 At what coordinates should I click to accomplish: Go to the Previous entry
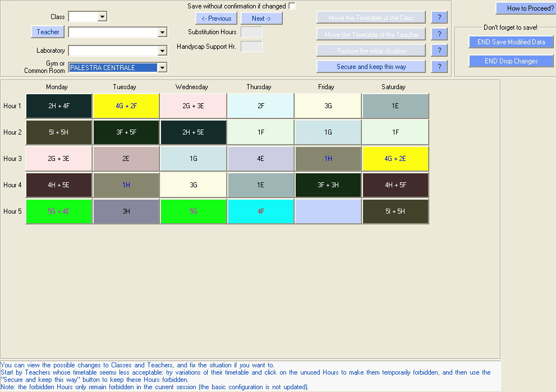[x=217, y=19]
